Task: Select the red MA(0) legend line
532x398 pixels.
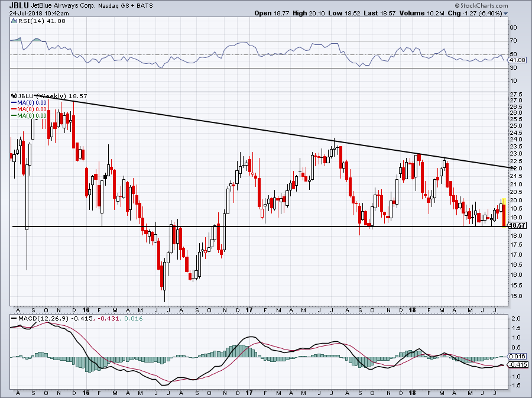Action: (14, 109)
